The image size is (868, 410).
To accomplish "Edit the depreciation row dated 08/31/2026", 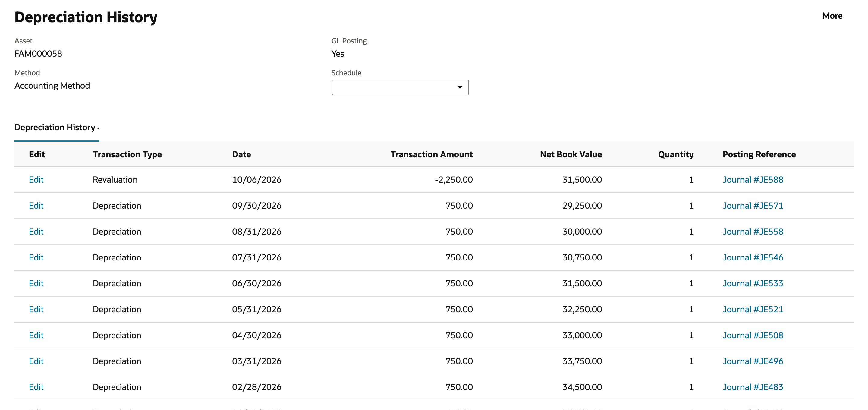I will pyautogui.click(x=36, y=232).
